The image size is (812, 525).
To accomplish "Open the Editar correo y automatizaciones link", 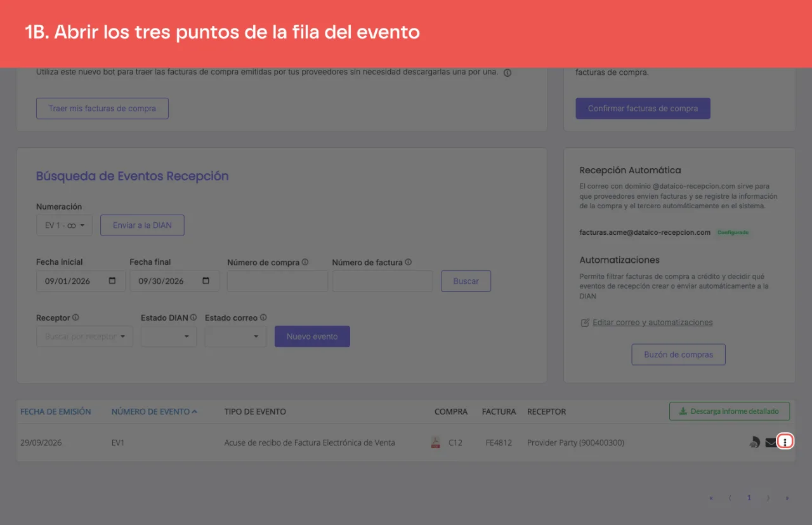I will (653, 322).
